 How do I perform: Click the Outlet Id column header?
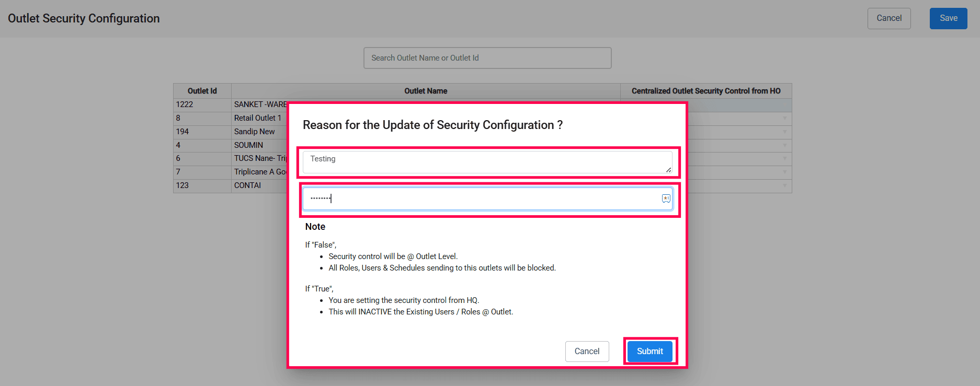[202, 91]
